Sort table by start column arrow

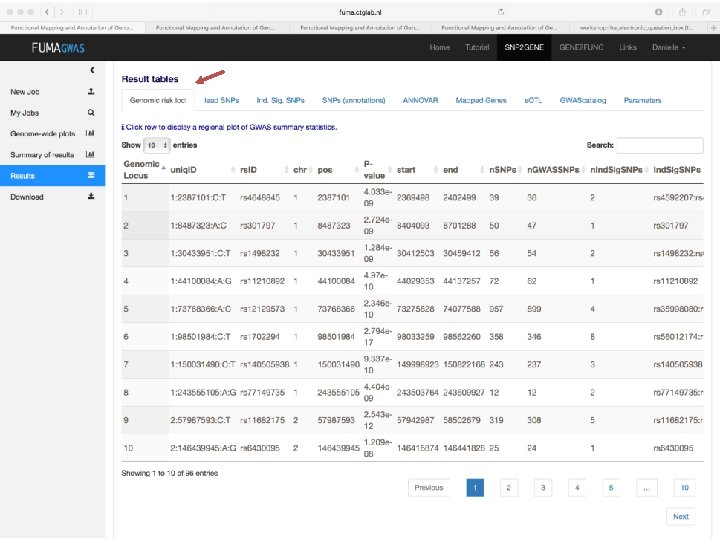click(436, 170)
